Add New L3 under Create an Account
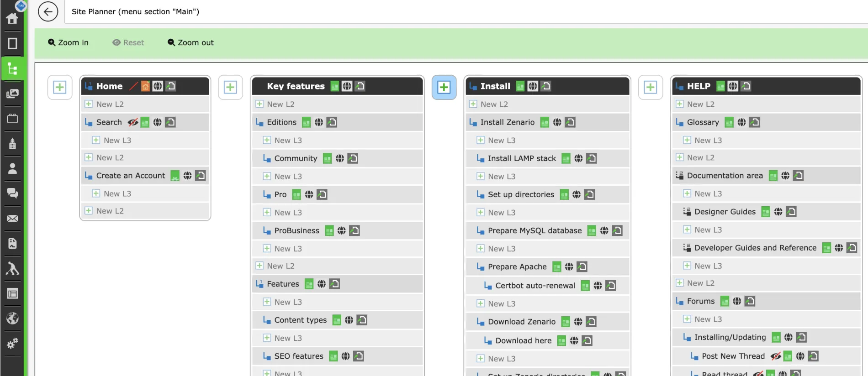 click(145, 193)
